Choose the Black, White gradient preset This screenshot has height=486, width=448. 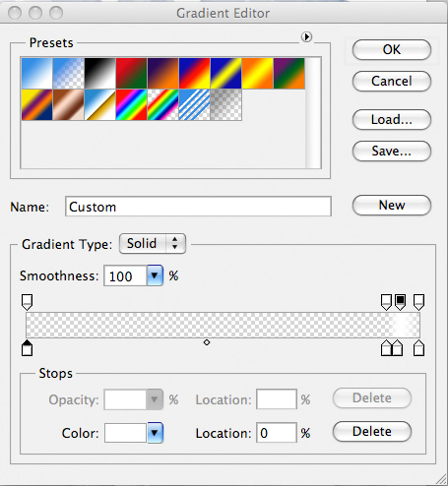(x=99, y=74)
